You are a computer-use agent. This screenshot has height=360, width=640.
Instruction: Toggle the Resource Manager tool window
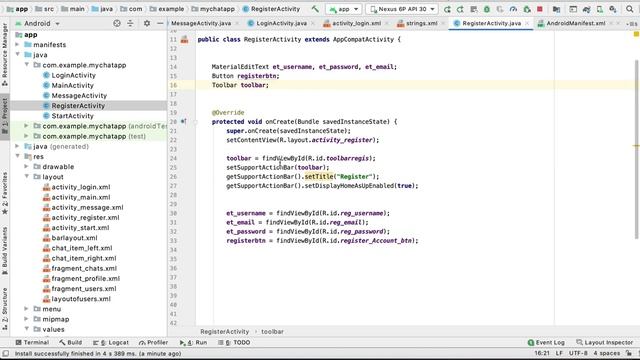tap(4, 54)
